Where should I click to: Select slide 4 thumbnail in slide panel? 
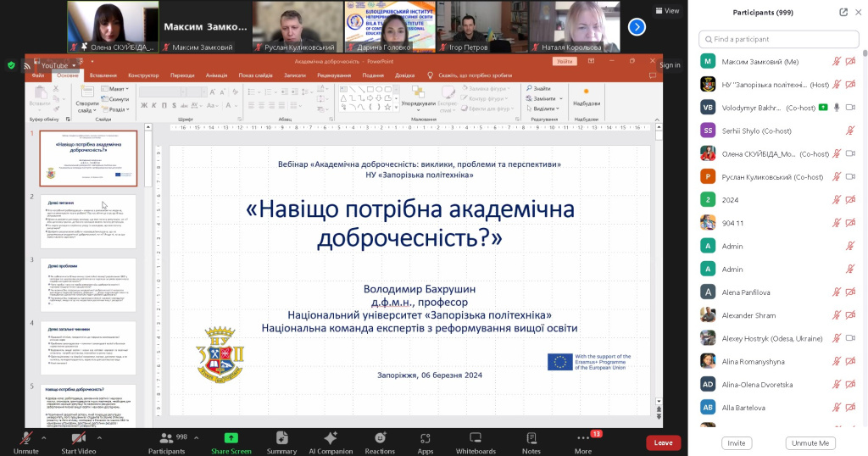pyautogui.click(x=88, y=348)
